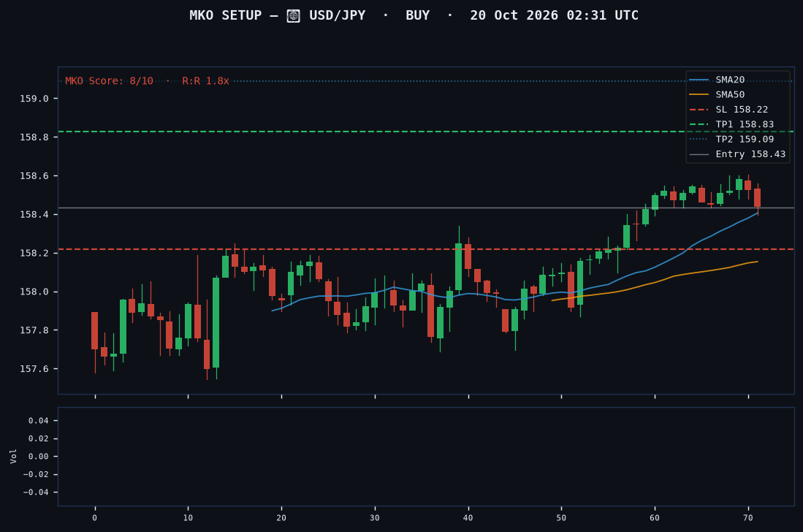Click the TP2 159.09 legend entry
The image size is (803, 532).
click(x=732, y=140)
